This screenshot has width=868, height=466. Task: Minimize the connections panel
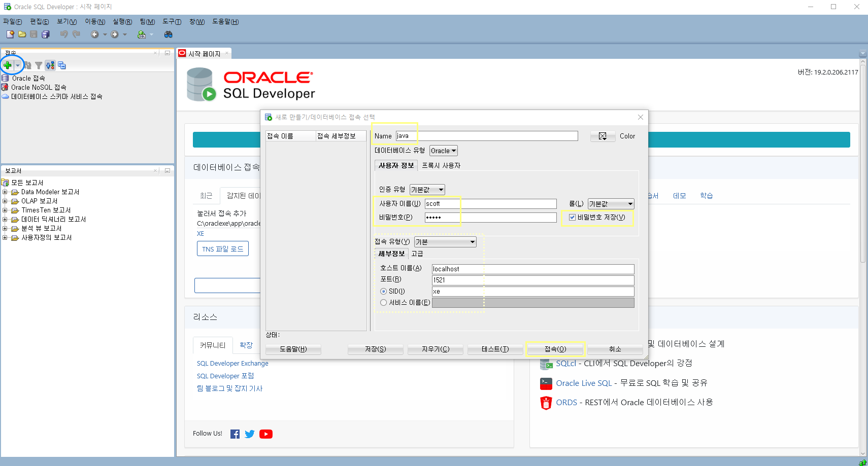(168, 53)
